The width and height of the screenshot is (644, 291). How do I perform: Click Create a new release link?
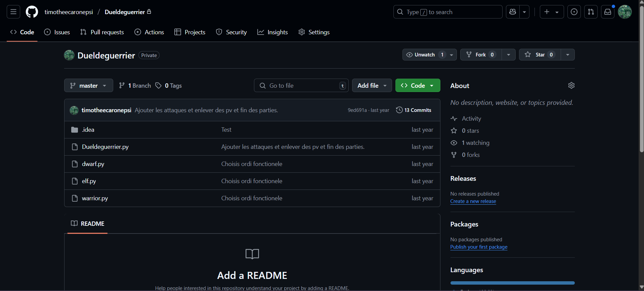(473, 201)
